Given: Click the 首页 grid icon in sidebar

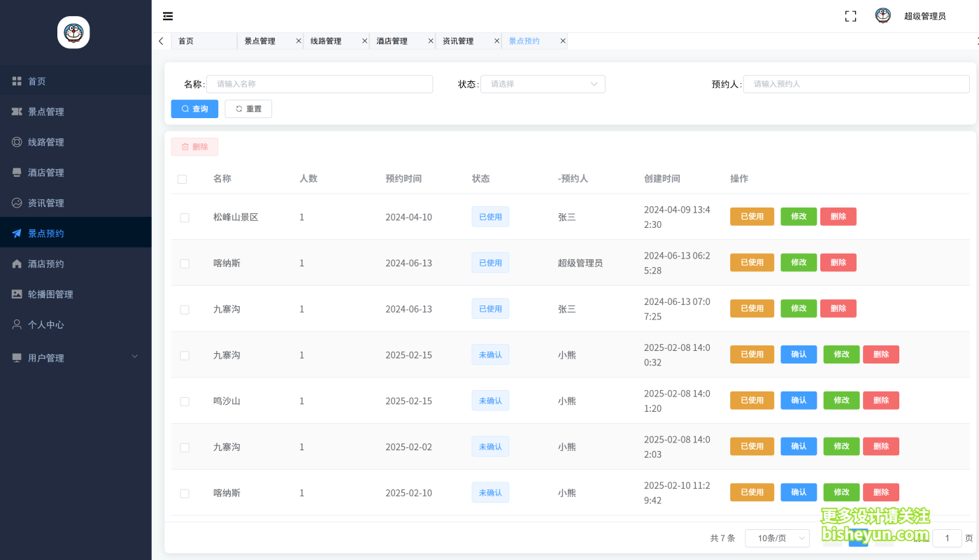Looking at the screenshot, I should 17,81.
